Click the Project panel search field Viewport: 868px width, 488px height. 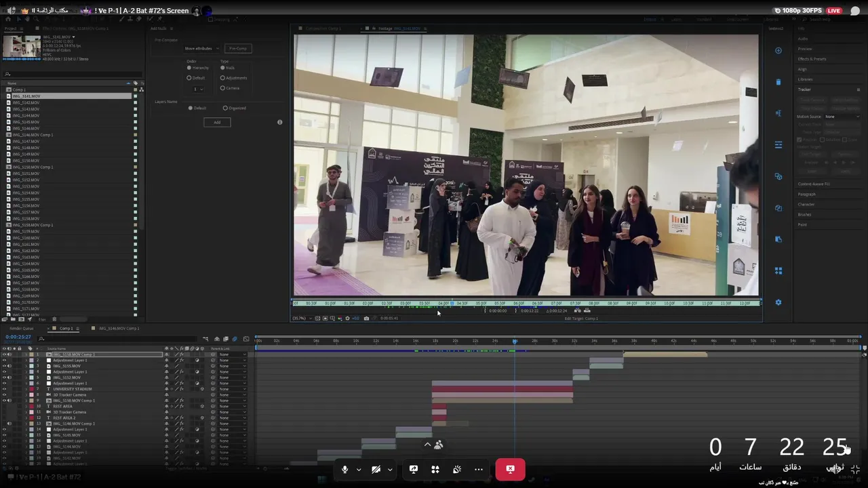pyautogui.click(x=73, y=74)
